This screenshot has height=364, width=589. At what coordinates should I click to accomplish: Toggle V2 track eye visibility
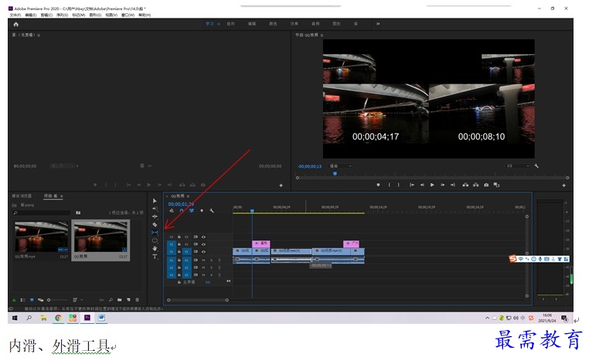pos(203,244)
